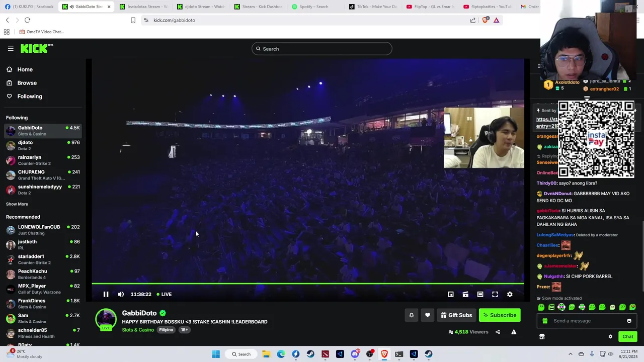Image resolution: width=644 pixels, height=362 pixels.
Task: Jump to LIVE in player
Action: [x=164, y=294]
